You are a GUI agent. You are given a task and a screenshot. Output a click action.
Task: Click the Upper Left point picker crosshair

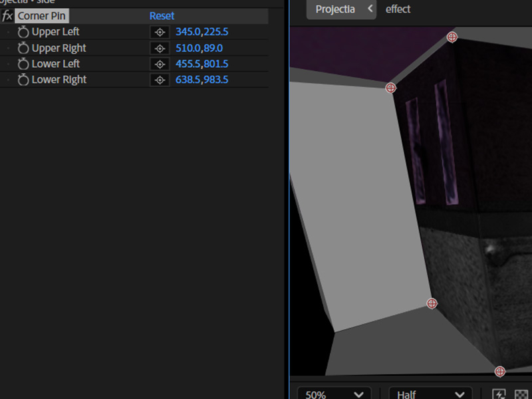click(160, 31)
